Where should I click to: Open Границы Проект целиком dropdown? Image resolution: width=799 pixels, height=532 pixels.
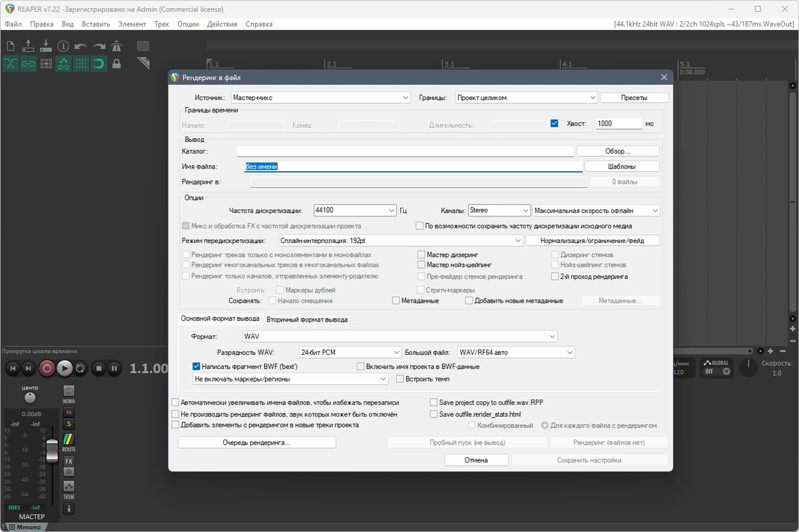click(x=526, y=98)
